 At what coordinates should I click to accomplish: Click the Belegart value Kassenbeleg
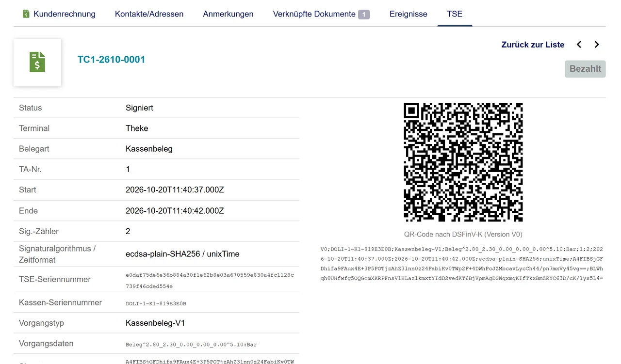point(149,149)
